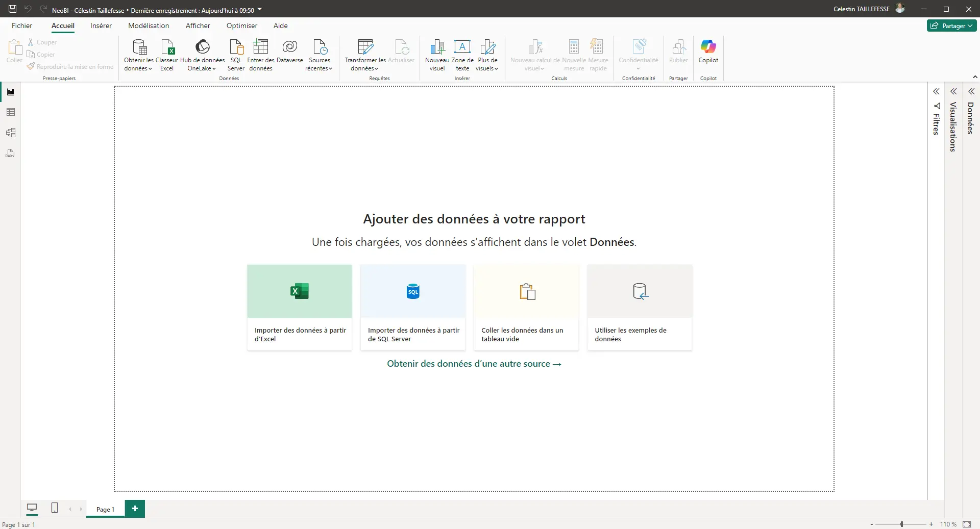Viewport: 980px width, 529px height.
Task: Expand Sources récentes dropdown
Action: [x=320, y=55]
